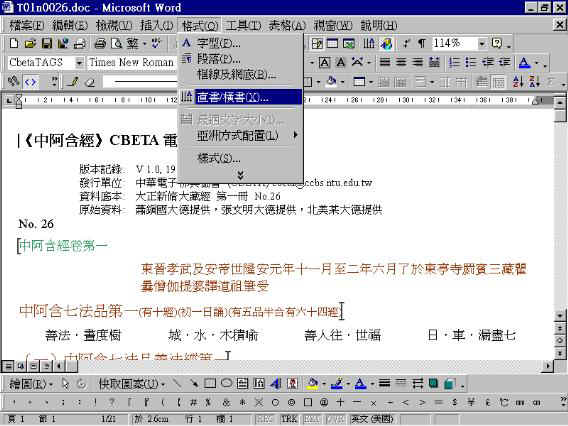Image resolution: width=568 pixels, height=426 pixels.
Task: Select the rectangle drawing tool
Action: 210,383
